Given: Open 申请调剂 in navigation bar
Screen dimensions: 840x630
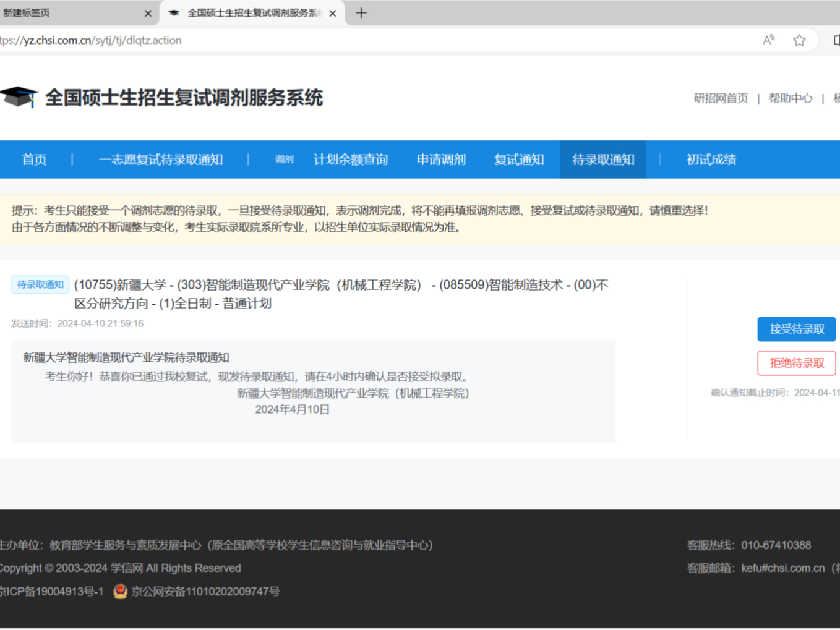Looking at the screenshot, I should [441, 160].
